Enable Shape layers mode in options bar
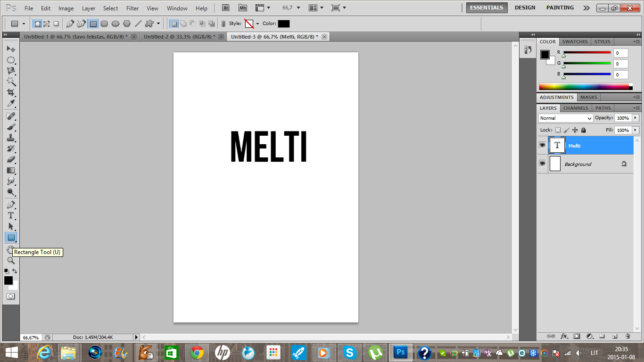644x362 pixels. [x=37, y=24]
